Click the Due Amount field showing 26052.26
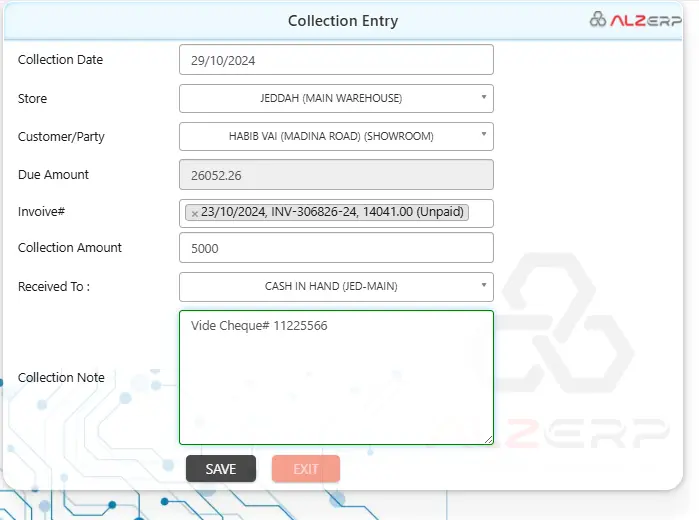Viewport: 699px width, 520px height. [336, 175]
